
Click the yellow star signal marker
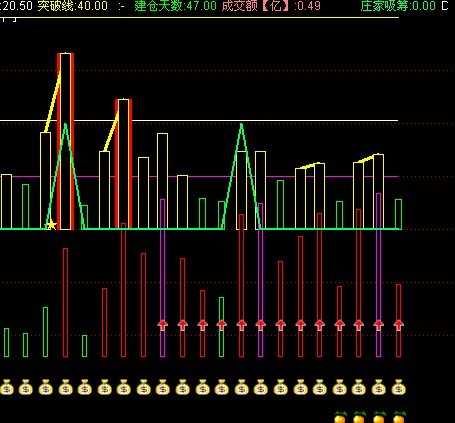(51, 225)
